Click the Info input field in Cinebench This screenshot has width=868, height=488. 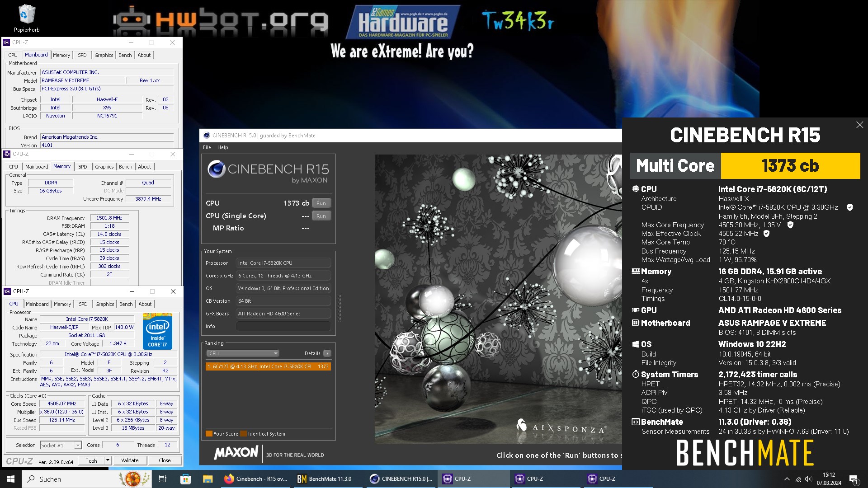click(283, 326)
